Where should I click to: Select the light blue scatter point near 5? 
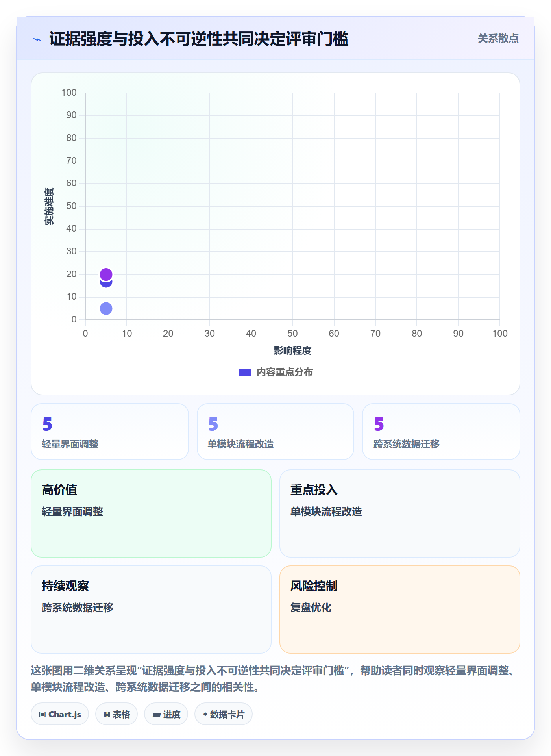pos(106,308)
